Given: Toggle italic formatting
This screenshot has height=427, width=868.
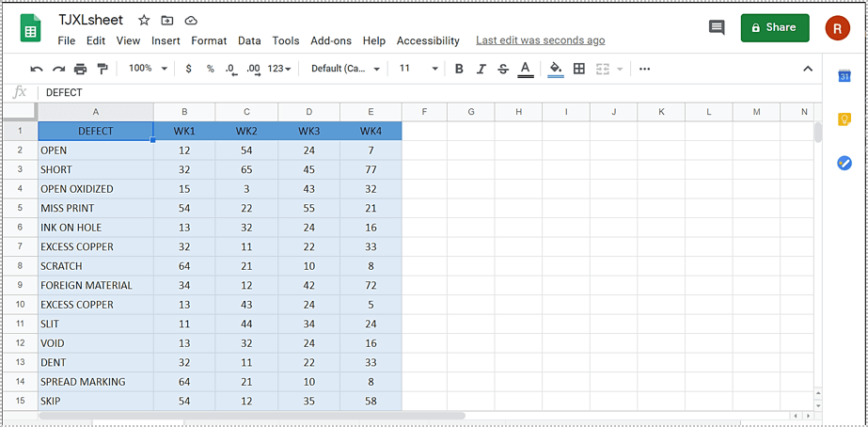Looking at the screenshot, I should click(x=481, y=69).
